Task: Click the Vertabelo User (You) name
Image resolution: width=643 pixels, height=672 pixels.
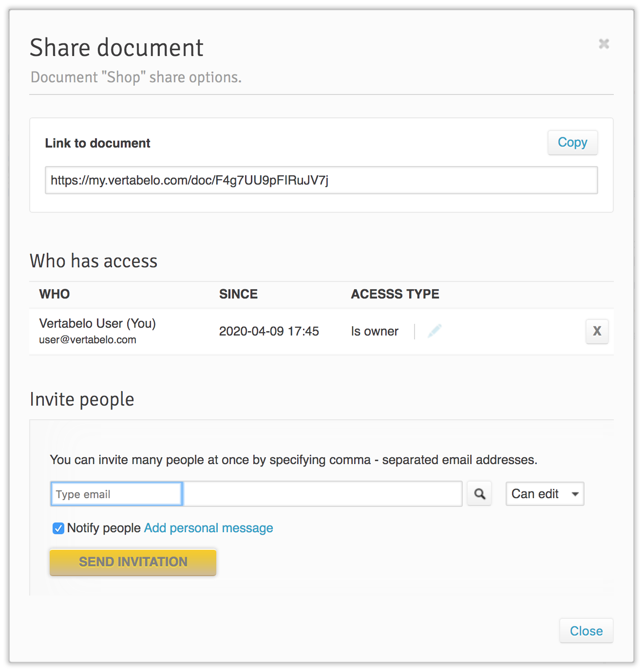Action: pos(97,323)
